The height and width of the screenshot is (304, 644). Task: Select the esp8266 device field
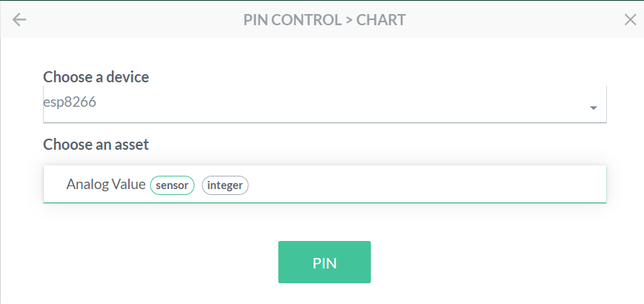[x=70, y=103]
